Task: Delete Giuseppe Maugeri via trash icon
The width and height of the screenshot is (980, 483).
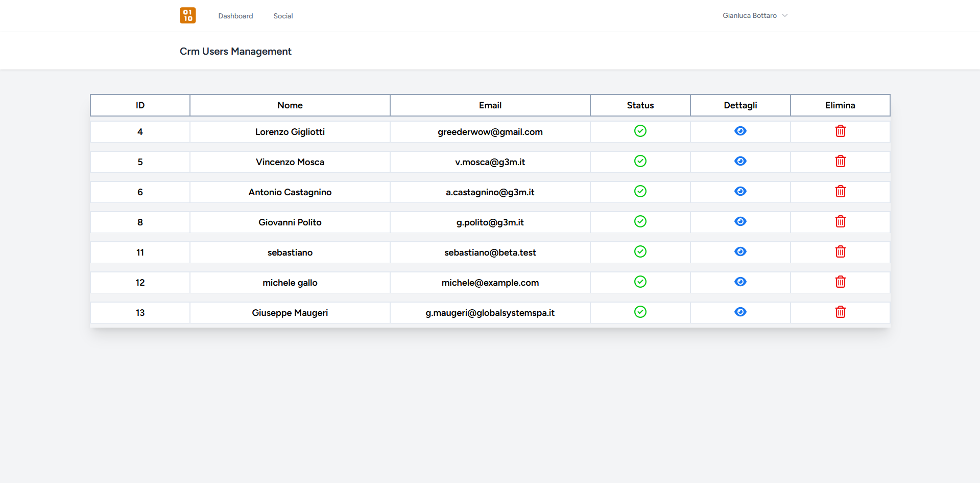Action: (840, 312)
